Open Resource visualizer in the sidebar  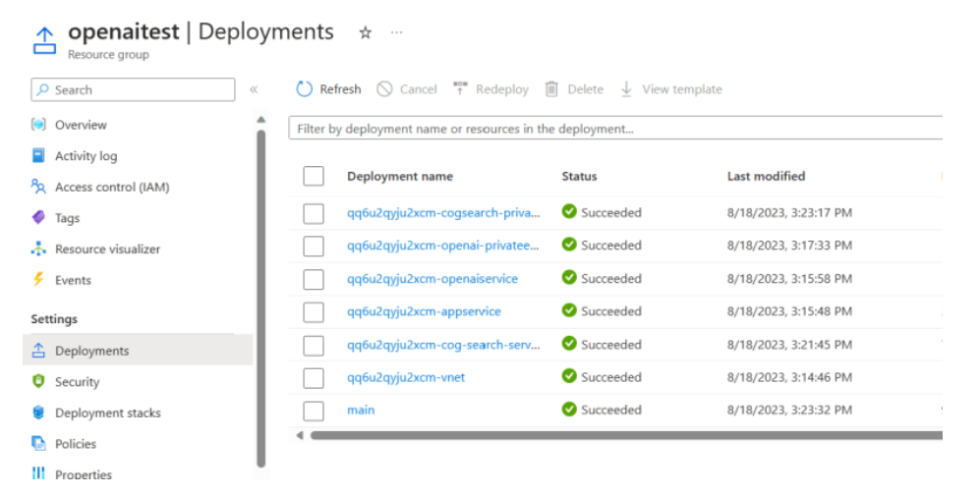coord(107,249)
